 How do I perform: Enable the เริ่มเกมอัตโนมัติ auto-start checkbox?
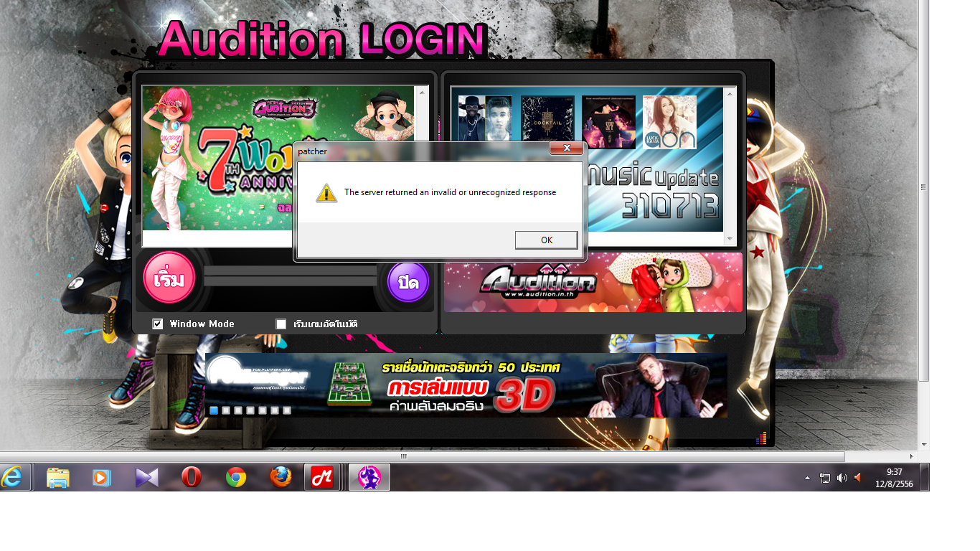tap(281, 324)
